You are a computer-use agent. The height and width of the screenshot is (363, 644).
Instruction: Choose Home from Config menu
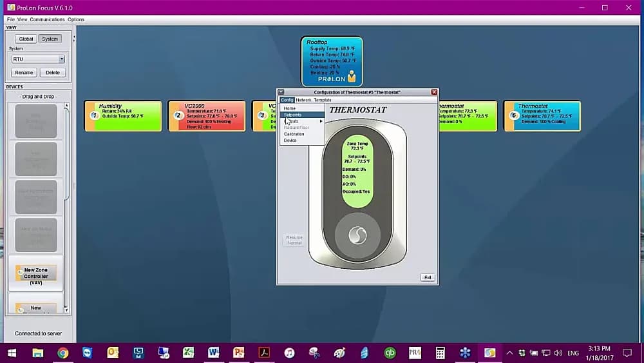pos(302,108)
